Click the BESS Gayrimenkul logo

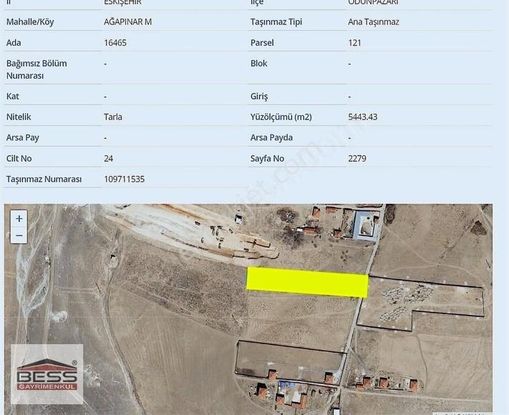click(47, 374)
